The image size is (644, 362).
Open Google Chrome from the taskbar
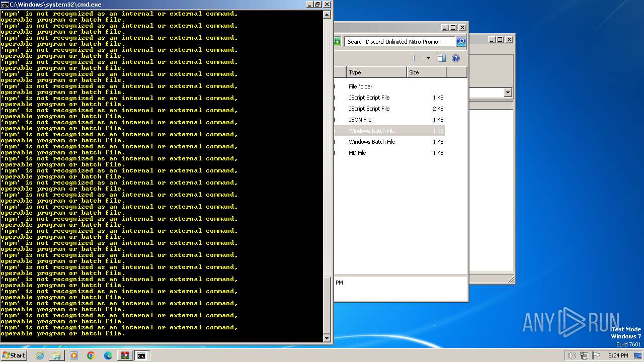tap(91, 355)
